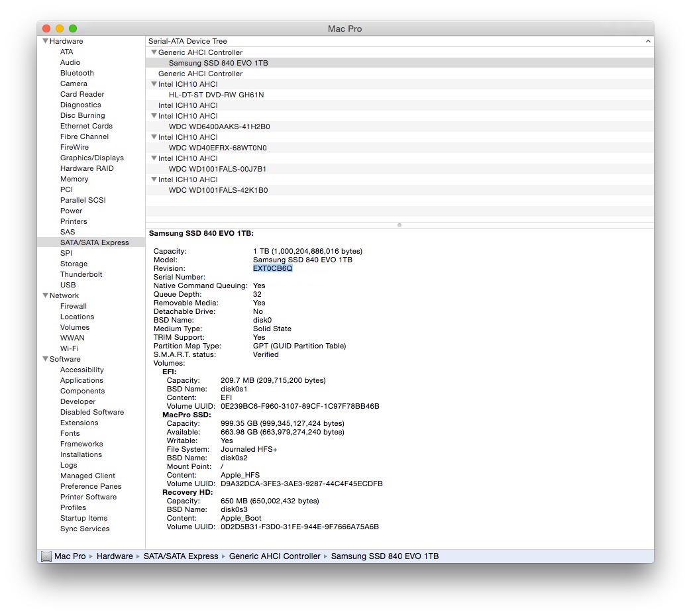This screenshot has width=691, height=616.
Task: Select USB in the sidebar
Action: coord(68,285)
